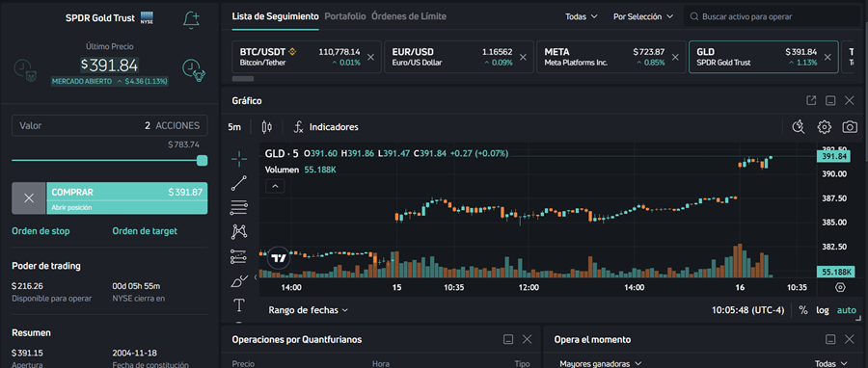The width and height of the screenshot is (868, 368).
Task: Click the Orden de target link
Action: [145, 231]
